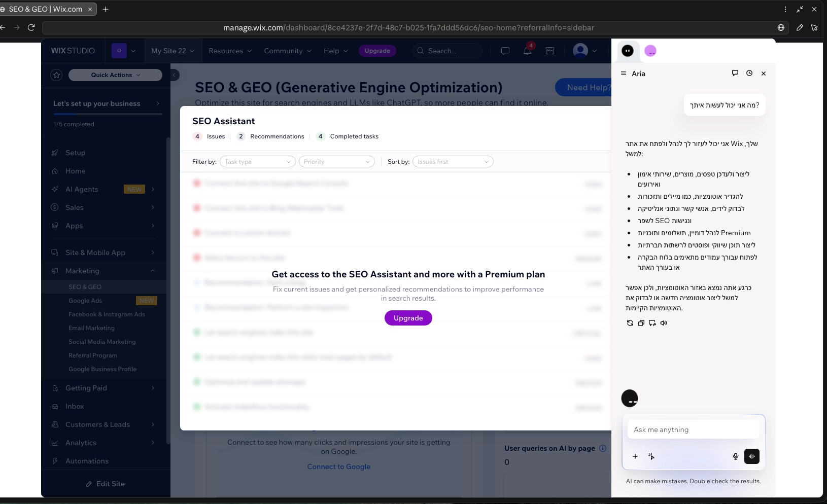Screen dimensions: 827x504
Task: Open the Task type filter dropdown
Action: point(258,162)
